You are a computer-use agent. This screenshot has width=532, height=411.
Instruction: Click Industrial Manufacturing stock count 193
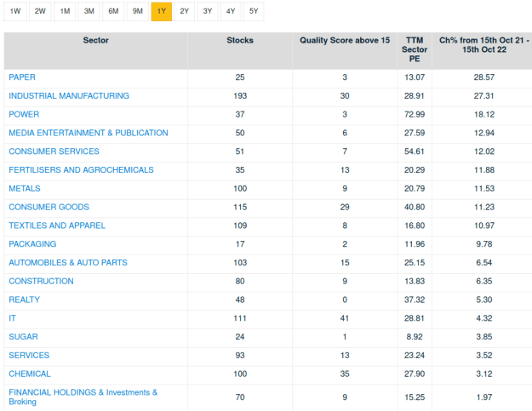click(240, 96)
